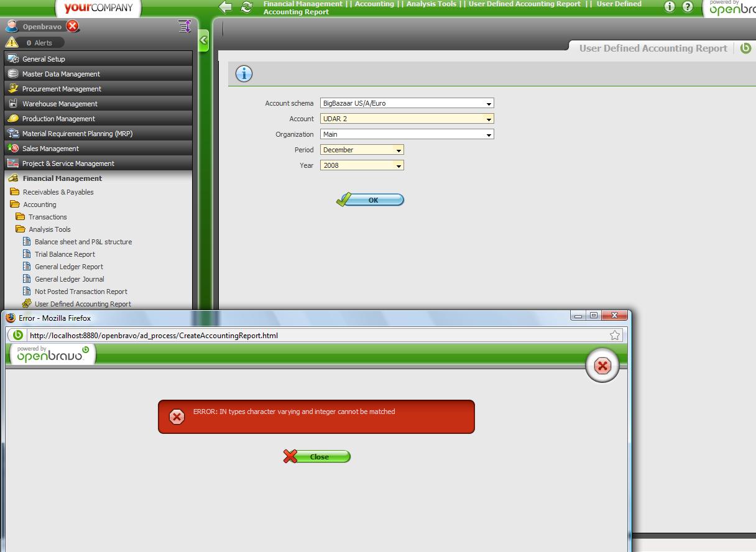Collapse the left menu with the green arrow
This screenshot has width=756, height=552.
tap(203, 41)
